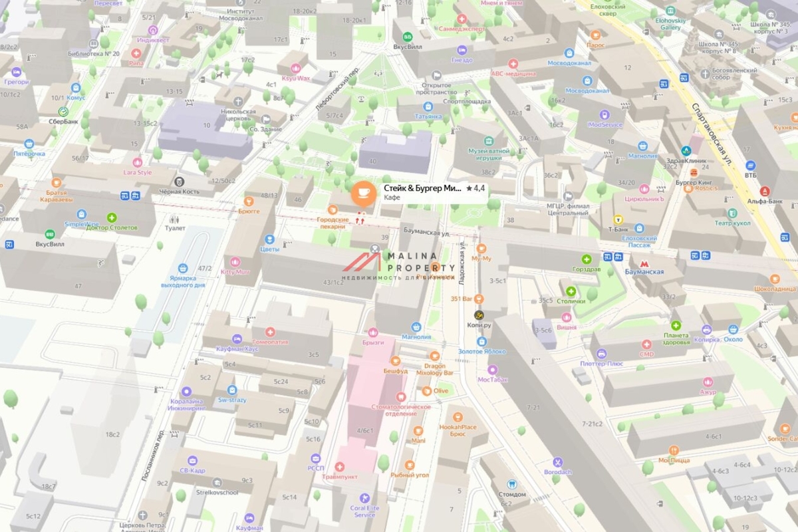798x532 pixels.
Task: Open the Бургер Кинг restaurant marker
Action: (694, 172)
